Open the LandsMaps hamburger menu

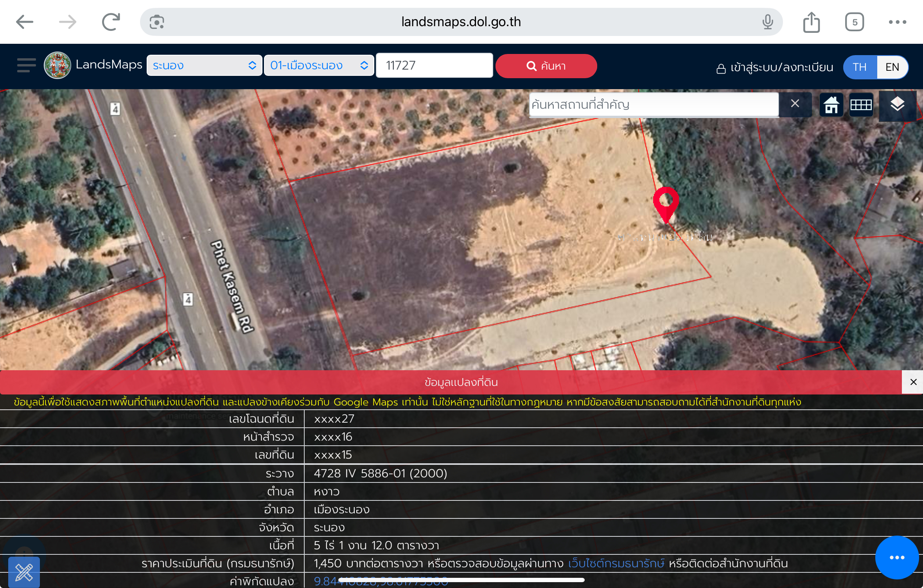[26, 65]
